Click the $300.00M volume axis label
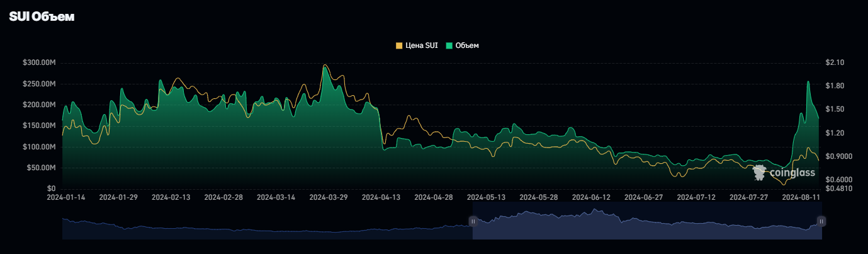This screenshot has height=254, width=868. pos(38,63)
